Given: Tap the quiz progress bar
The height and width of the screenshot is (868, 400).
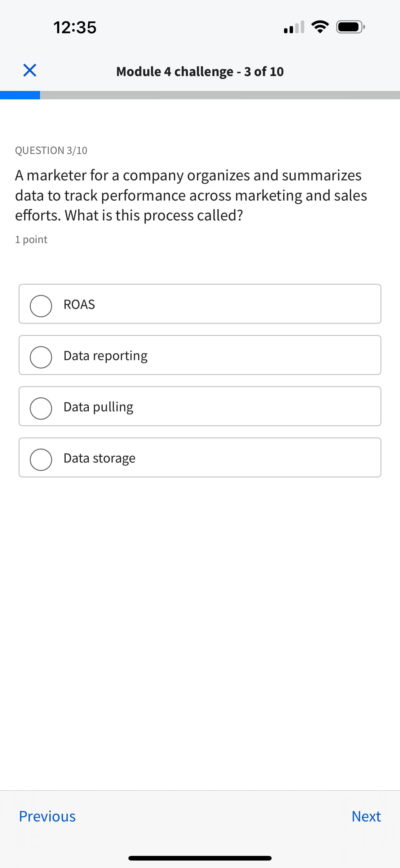Looking at the screenshot, I should (x=200, y=95).
